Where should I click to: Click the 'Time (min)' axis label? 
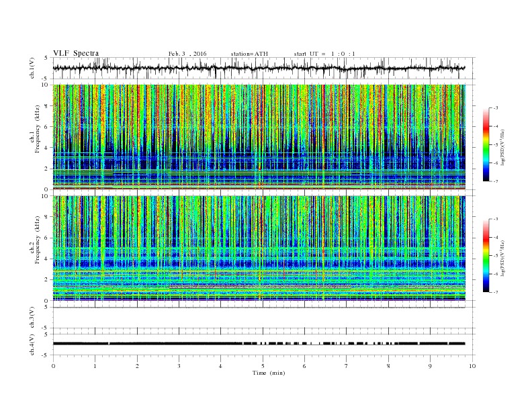point(269,373)
